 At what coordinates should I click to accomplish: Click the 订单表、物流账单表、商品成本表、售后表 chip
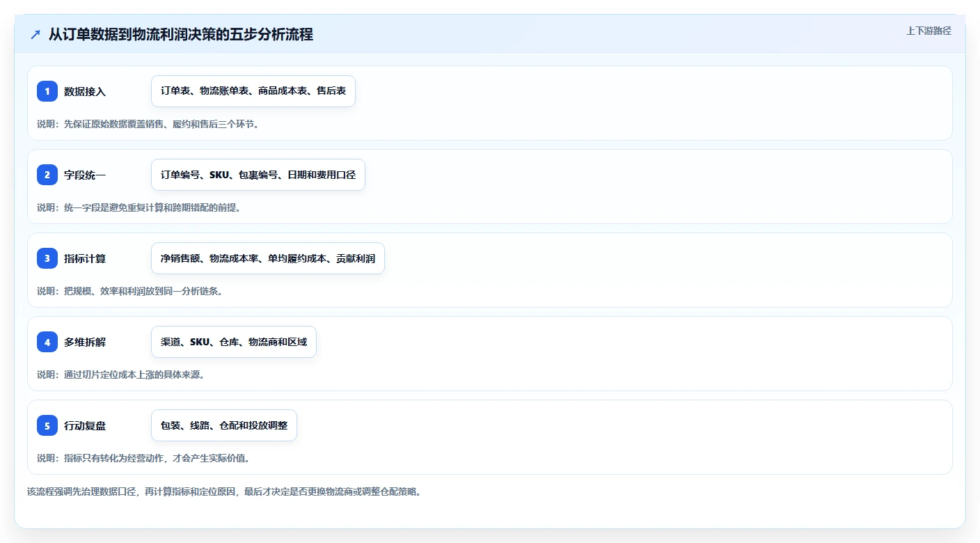[x=253, y=91]
